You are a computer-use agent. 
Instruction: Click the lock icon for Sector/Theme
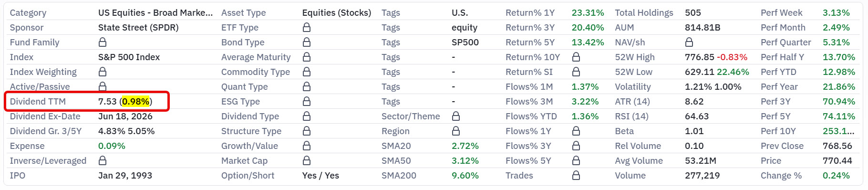point(455,116)
